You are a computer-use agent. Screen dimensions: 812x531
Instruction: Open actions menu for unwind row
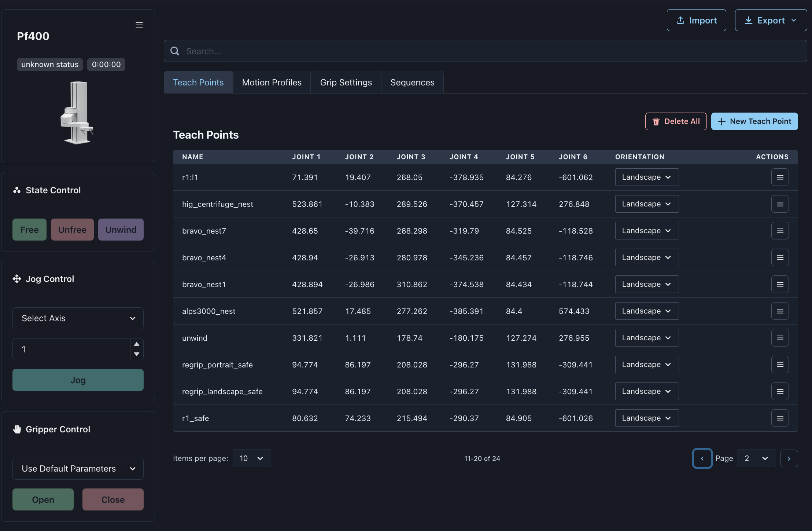(x=780, y=338)
